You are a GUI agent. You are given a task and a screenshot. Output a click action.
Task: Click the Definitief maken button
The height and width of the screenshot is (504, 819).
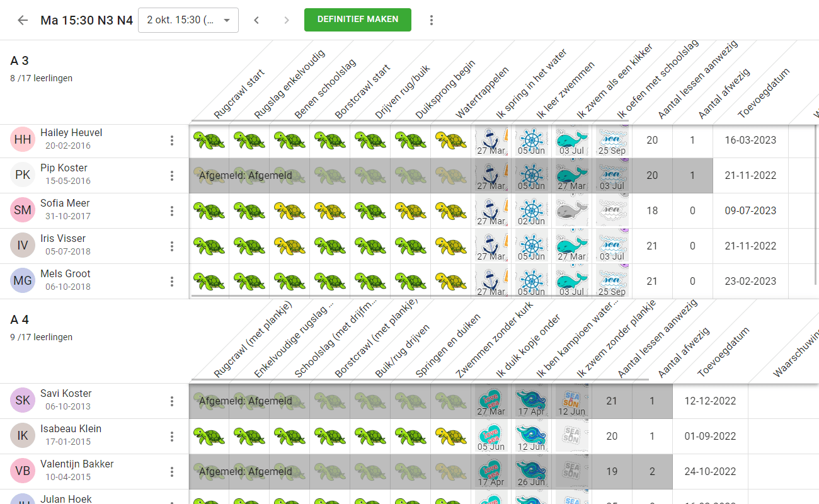[357, 20]
